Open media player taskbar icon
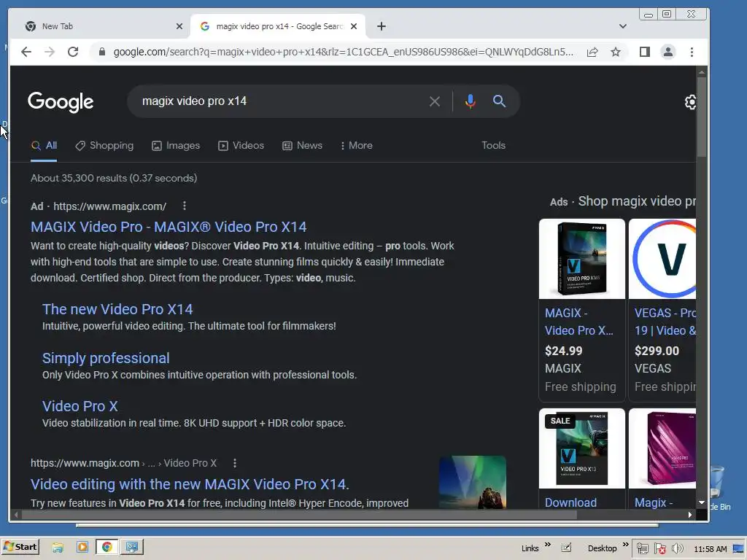The image size is (747, 560). coord(82,547)
